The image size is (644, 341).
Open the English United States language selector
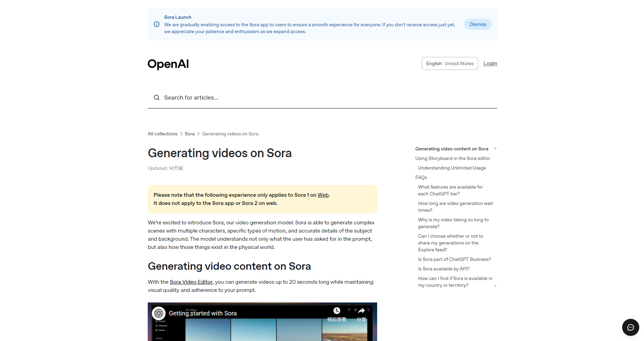click(449, 63)
